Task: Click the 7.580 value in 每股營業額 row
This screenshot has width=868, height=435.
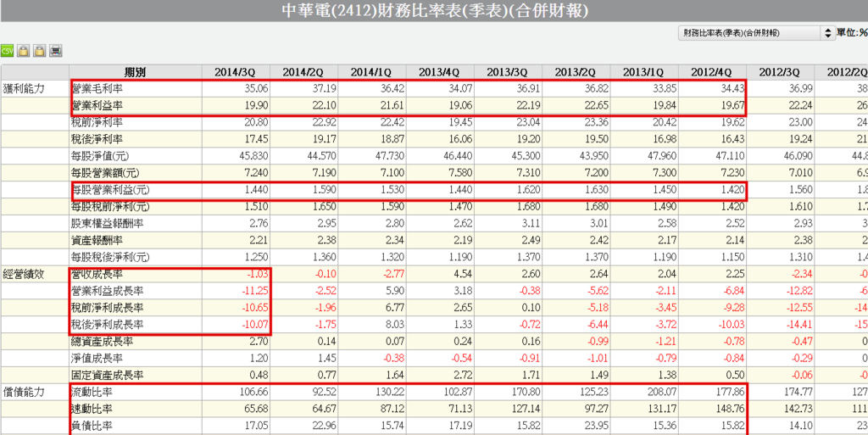Action: (459, 173)
